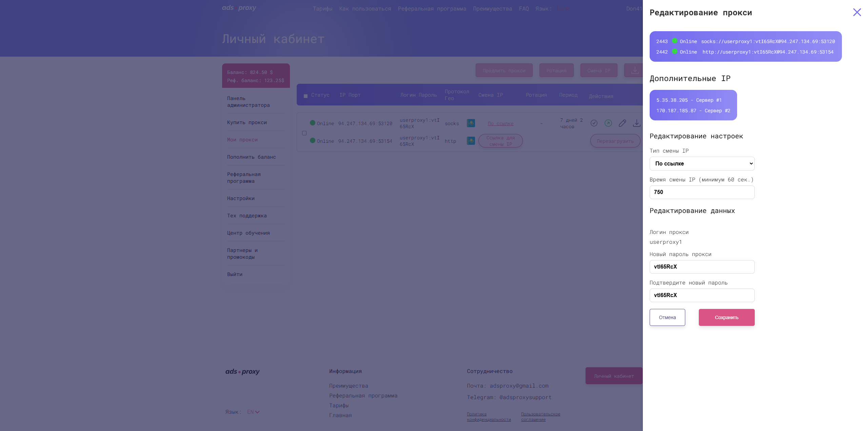
Task: Click the download icon in proxy row actions
Action: tap(636, 123)
